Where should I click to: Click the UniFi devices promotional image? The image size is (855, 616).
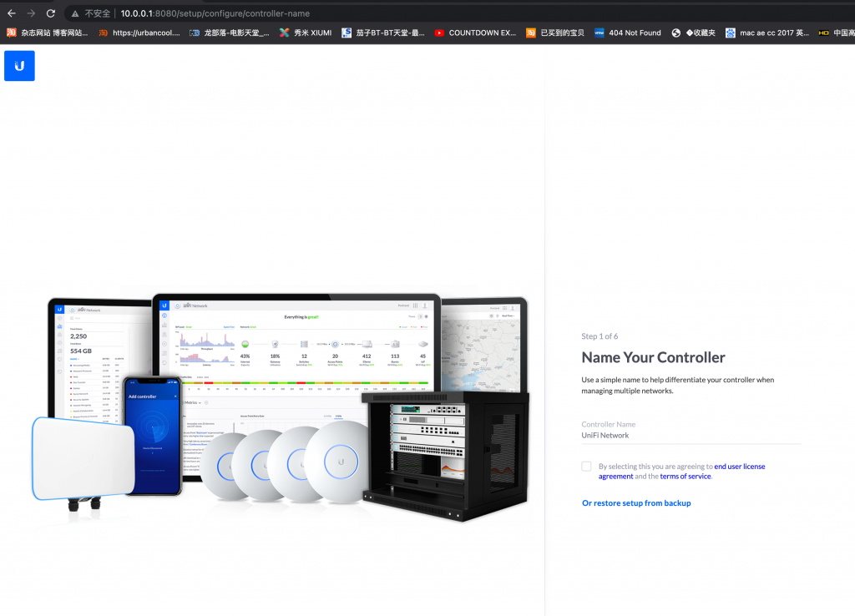pos(281,408)
